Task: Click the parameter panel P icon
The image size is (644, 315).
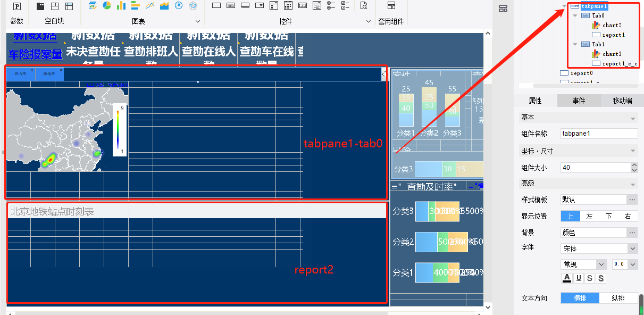Action: [x=17, y=6]
